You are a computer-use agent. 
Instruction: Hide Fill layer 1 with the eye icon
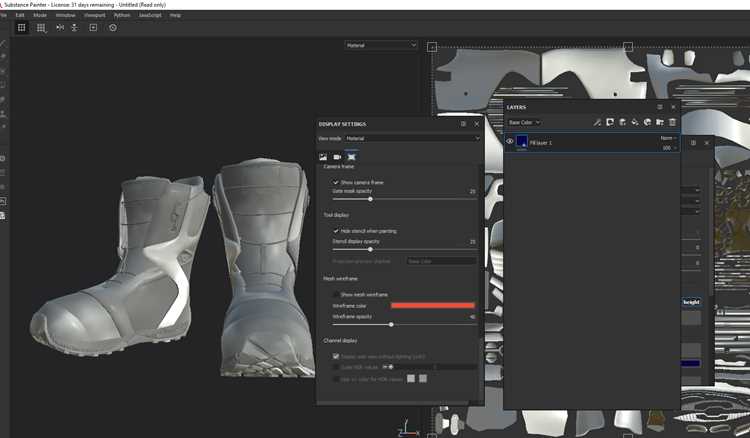(510, 142)
